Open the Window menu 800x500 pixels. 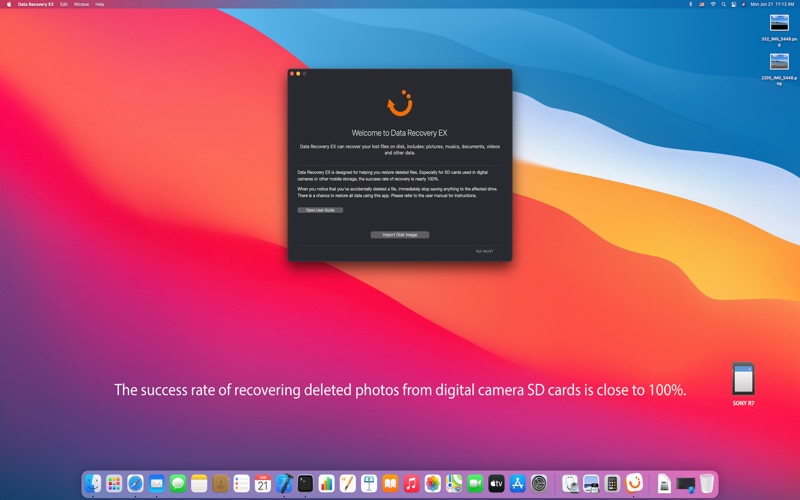click(81, 4)
